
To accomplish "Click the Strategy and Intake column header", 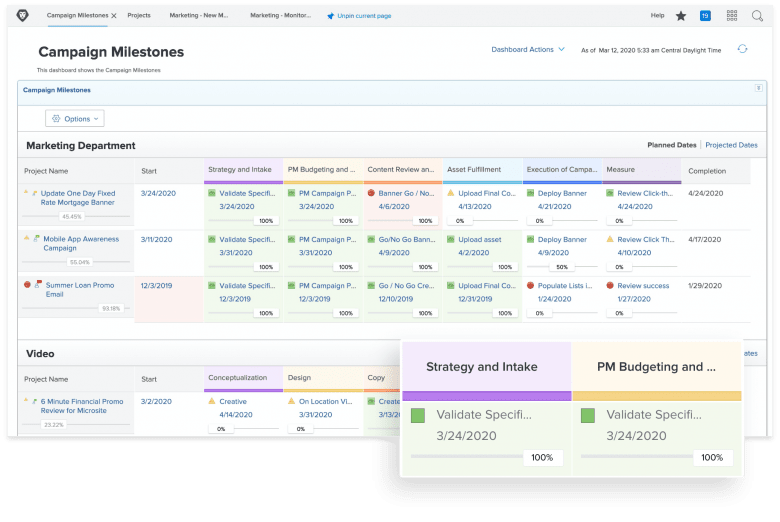I will coord(243,171).
